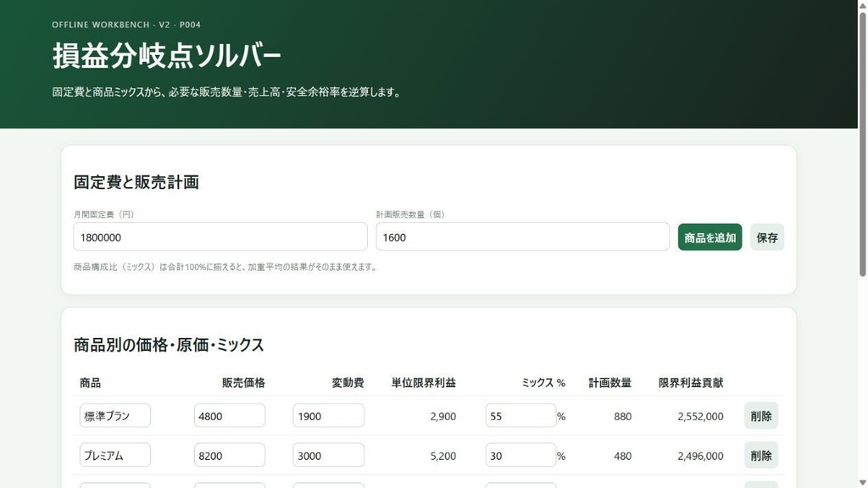Change プレミアム mix percentage field 30
The image size is (868, 488).
pyautogui.click(x=521, y=455)
